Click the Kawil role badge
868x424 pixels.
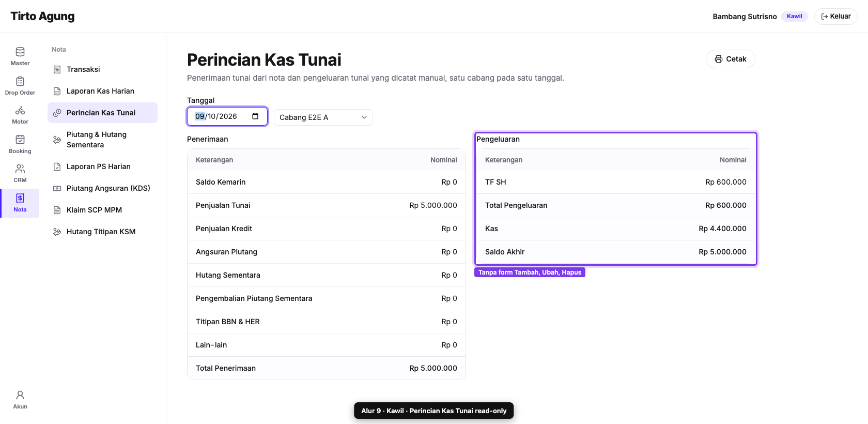click(x=794, y=17)
